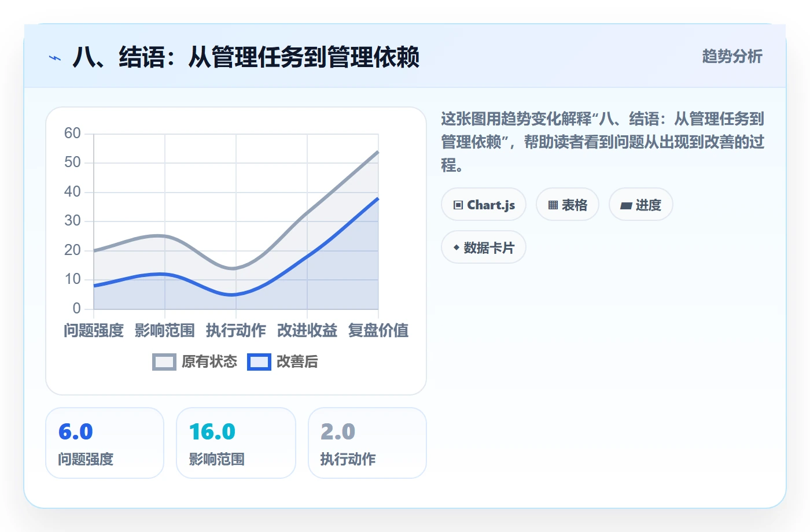Screen dimensions: 810x532
Task: Click the 0 y-axis tick label
Action: click(x=77, y=308)
